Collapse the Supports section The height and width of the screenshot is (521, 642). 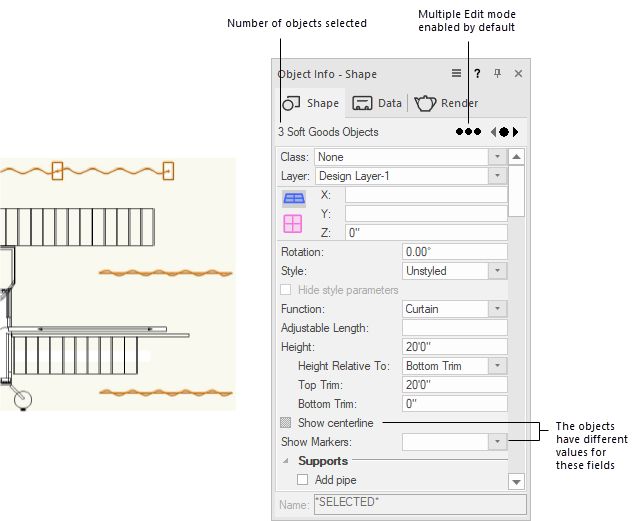[x=287, y=461]
